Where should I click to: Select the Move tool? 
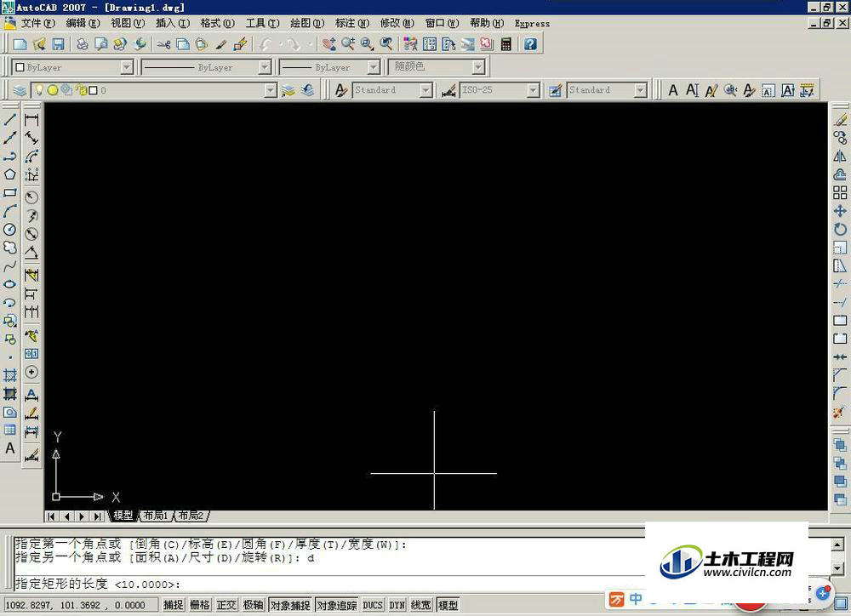click(840, 211)
